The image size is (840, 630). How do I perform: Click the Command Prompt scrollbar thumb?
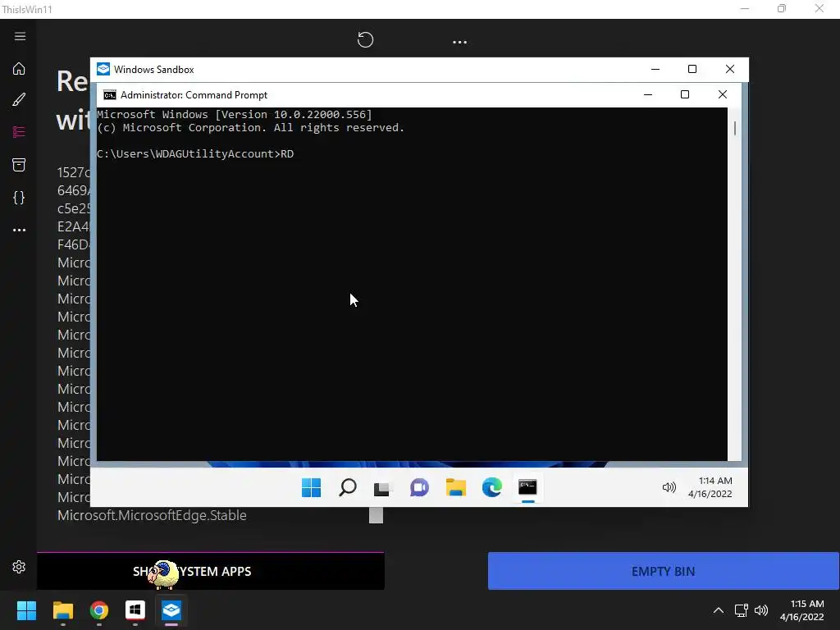coord(734,128)
